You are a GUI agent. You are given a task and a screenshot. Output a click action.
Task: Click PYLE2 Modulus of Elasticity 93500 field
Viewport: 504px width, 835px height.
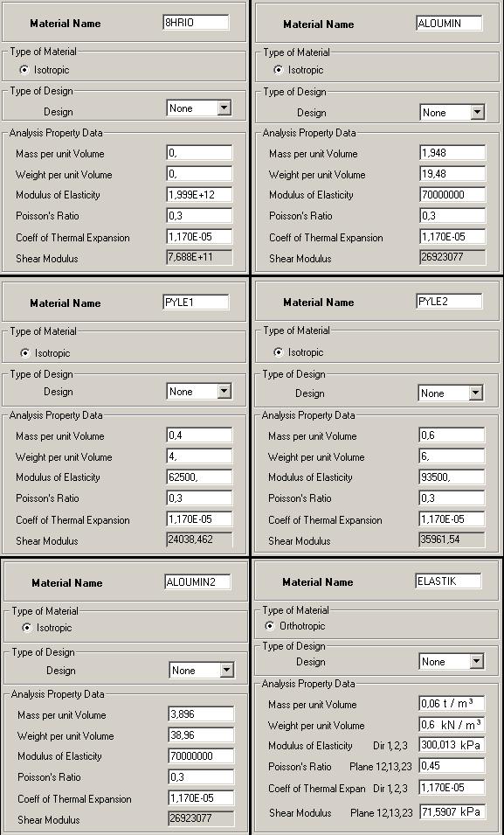(452, 477)
